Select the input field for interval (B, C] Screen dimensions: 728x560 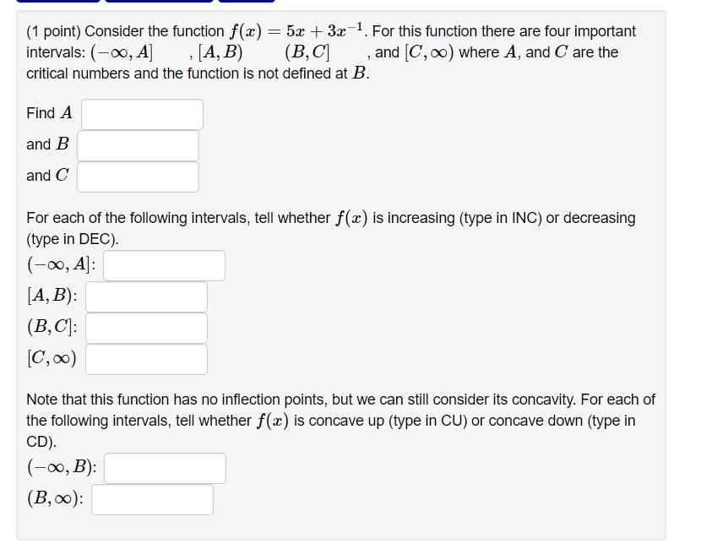(146, 328)
